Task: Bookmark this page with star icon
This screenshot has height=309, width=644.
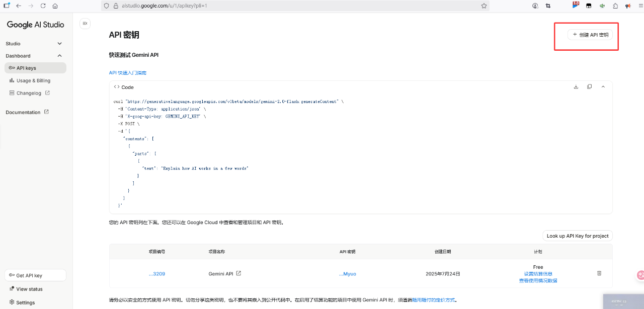Action: 484,6
